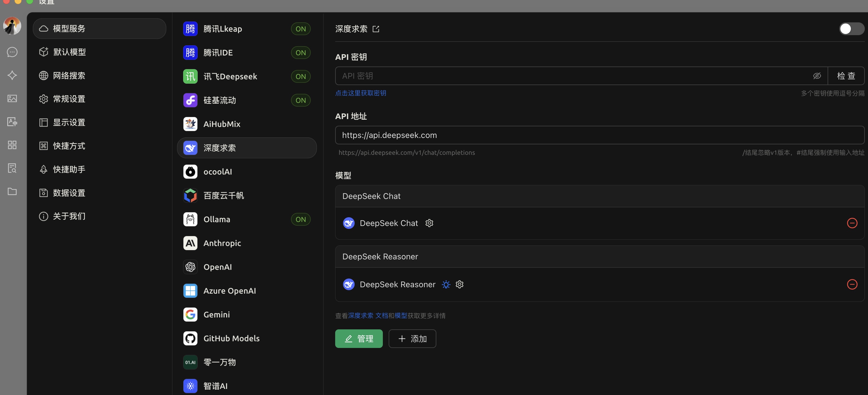Screen dimensions: 868x395
Task: Click the 检查 API key check button
Action: pos(846,76)
